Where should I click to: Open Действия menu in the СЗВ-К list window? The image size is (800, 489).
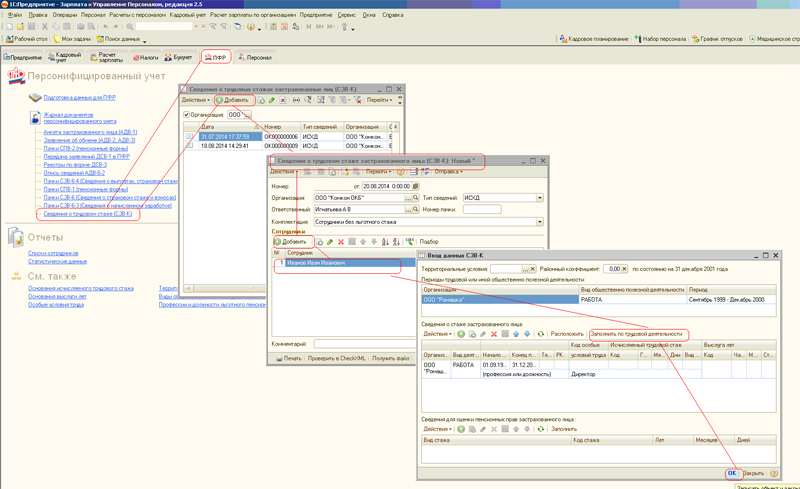195,100
